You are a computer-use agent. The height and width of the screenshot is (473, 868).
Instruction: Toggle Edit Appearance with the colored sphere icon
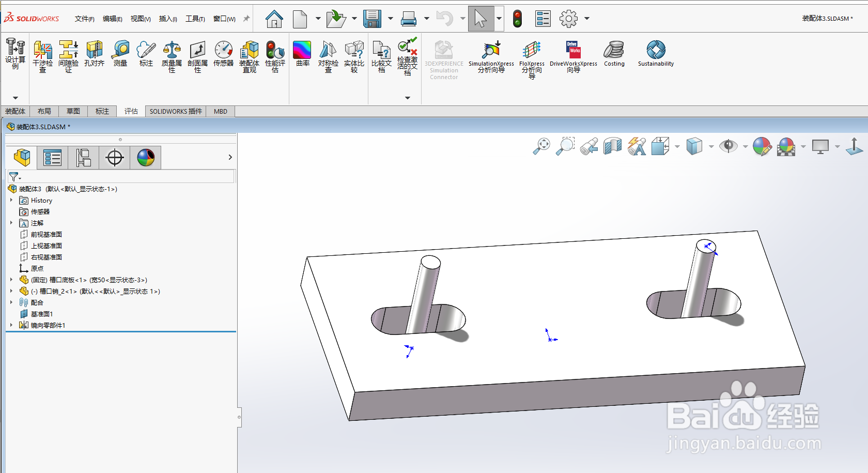point(762,146)
